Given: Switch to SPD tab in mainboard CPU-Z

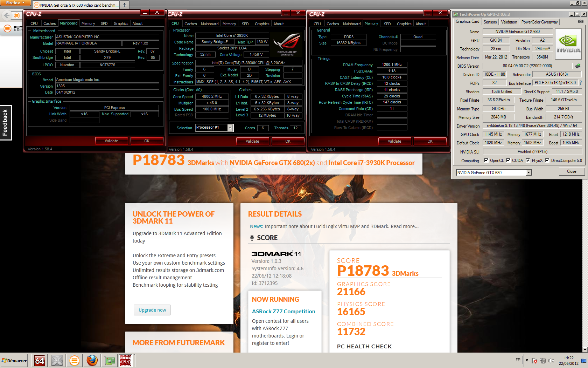Looking at the screenshot, I should pyautogui.click(x=104, y=23).
